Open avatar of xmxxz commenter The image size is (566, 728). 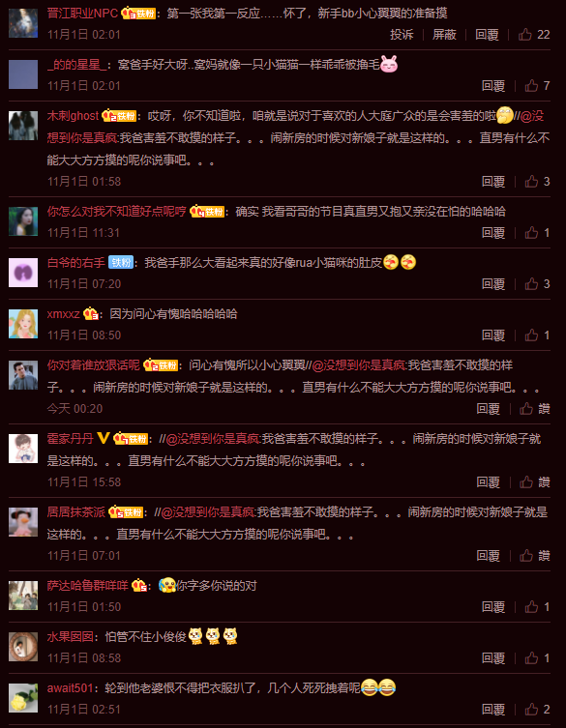(23, 324)
